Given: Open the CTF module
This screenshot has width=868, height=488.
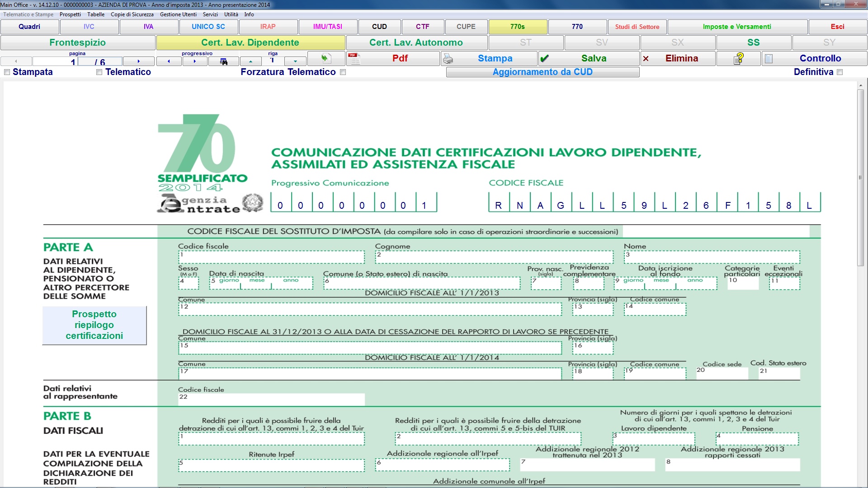Looking at the screenshot, I should [423, 27].
